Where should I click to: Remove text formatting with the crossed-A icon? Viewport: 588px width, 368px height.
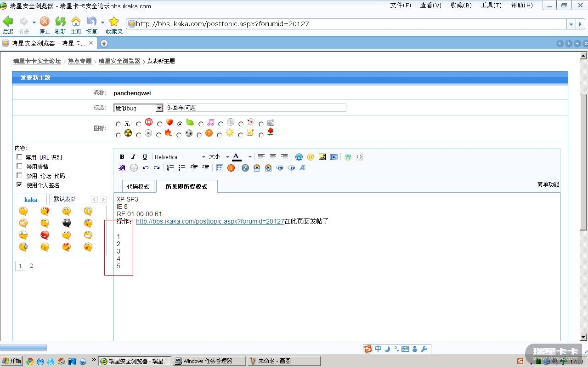click(x=122, y=168)
